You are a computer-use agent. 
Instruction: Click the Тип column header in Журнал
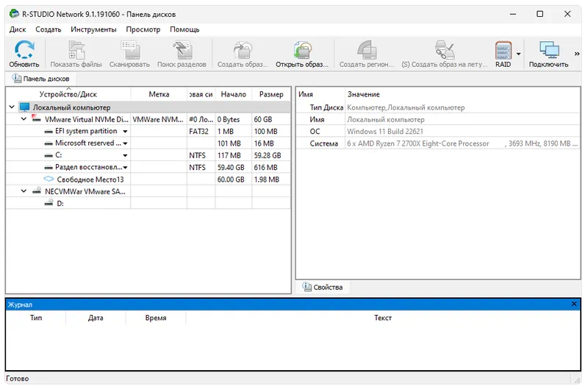(x=36, y=318)
